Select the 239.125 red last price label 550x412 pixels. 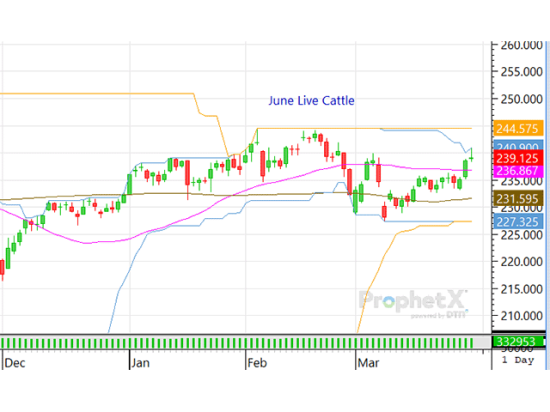(518, 158)
